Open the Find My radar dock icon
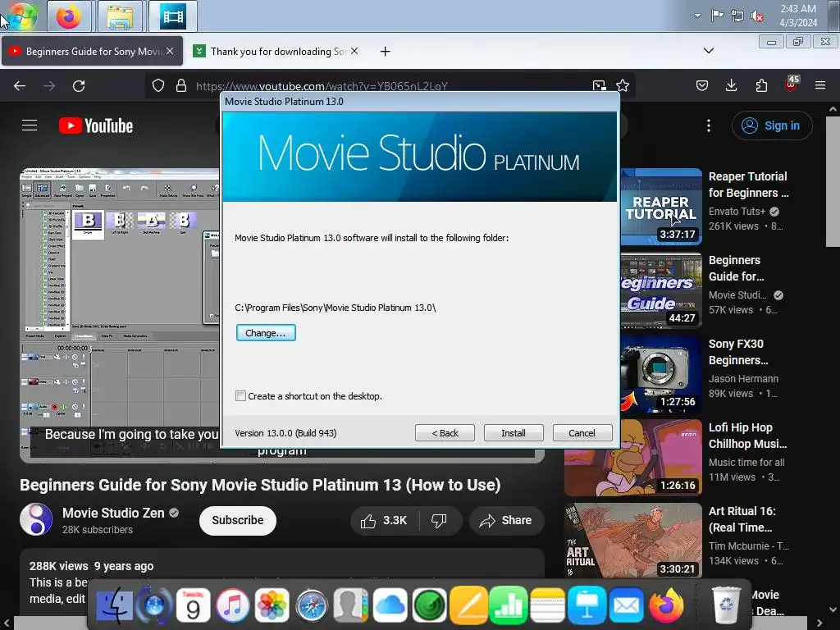This screenshot has width=840, height=630. (429, 605)
